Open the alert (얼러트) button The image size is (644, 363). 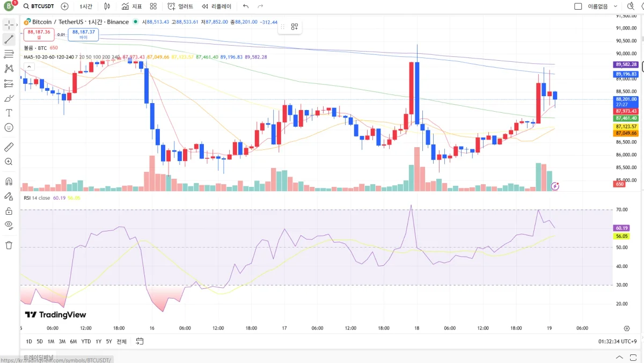point(180,6)
